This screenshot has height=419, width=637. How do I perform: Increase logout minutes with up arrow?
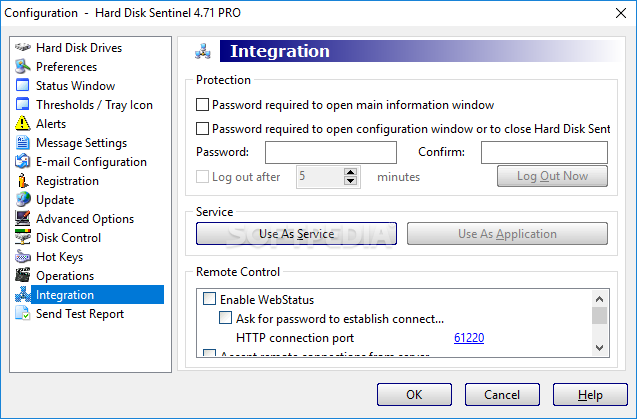(x=351, y=172)
